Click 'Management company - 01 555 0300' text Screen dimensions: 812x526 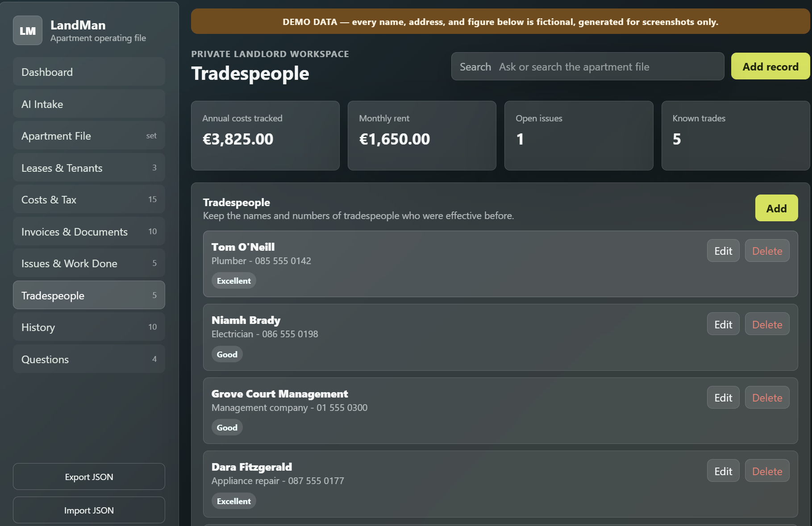289,407
